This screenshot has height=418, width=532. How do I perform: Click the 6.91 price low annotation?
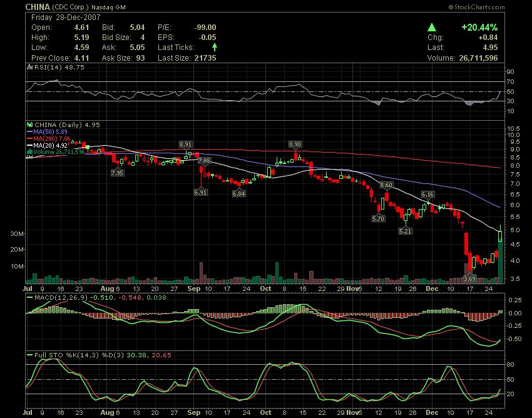[x=201, y=192]
